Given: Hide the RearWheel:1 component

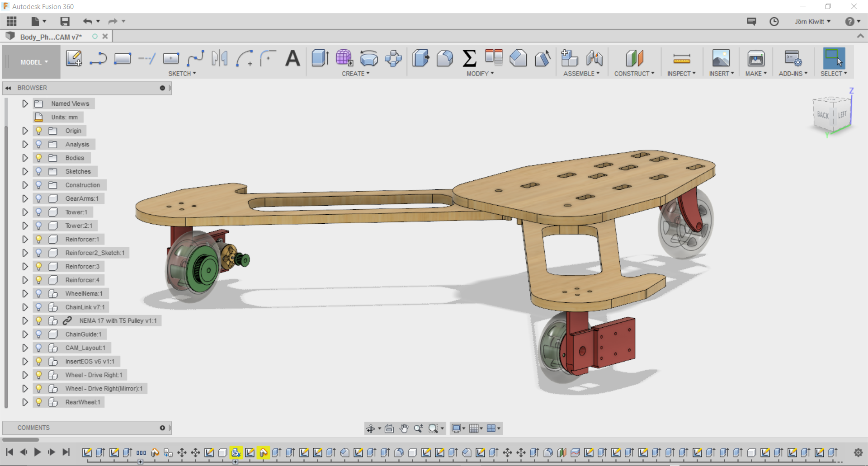Looking at the screenshot, I should [x=39, y=402].
